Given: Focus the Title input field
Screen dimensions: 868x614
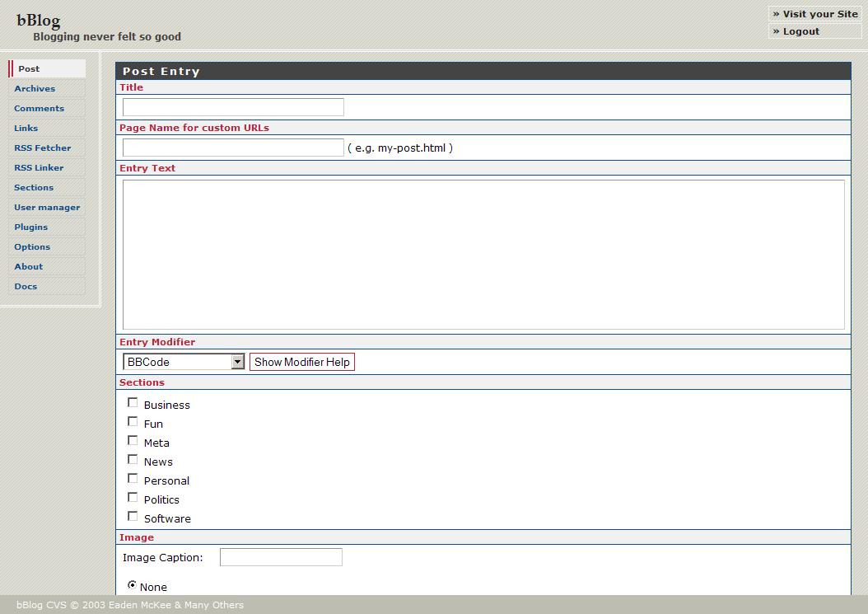Looking at the screenshot, I should tap(233, 107).
